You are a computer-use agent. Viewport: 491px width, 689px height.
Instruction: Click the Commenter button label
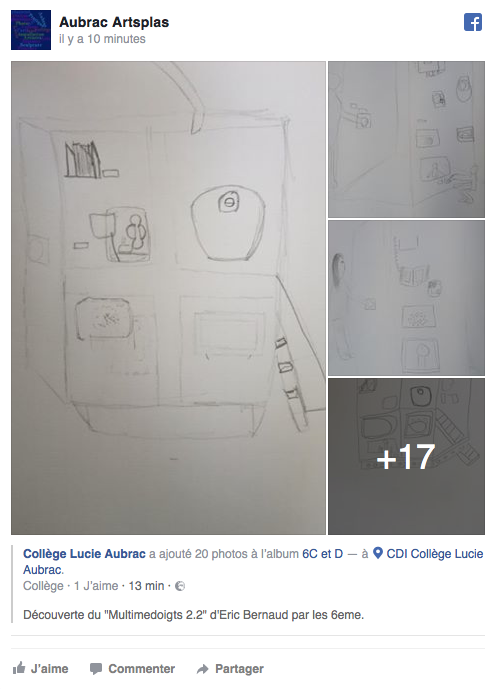pyautogui.click(x=142, y=669)
